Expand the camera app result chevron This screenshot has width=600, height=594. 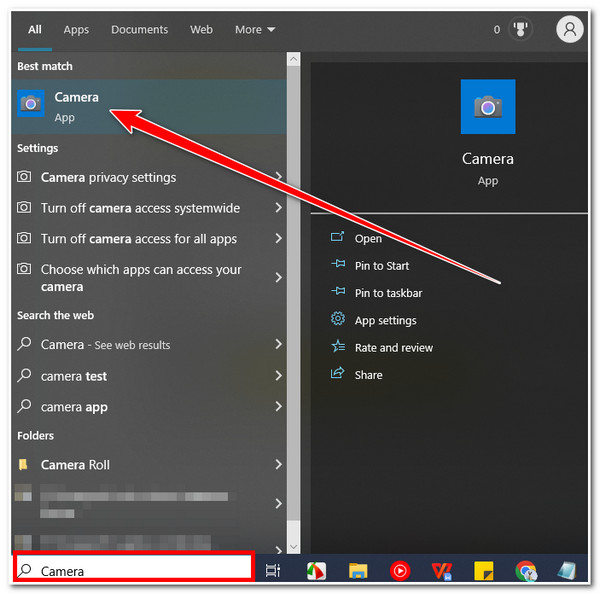point(279,406)
